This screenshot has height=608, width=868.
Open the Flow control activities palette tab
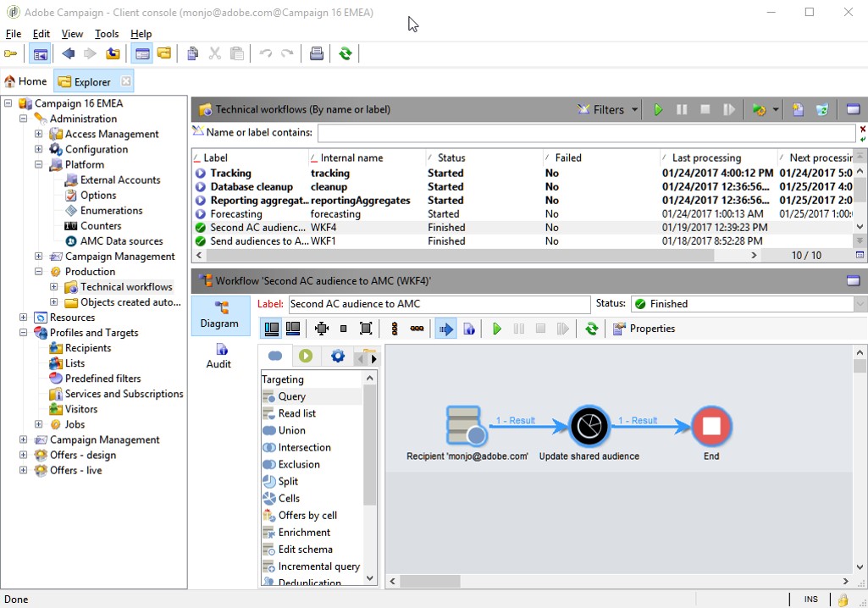point(306,356)
